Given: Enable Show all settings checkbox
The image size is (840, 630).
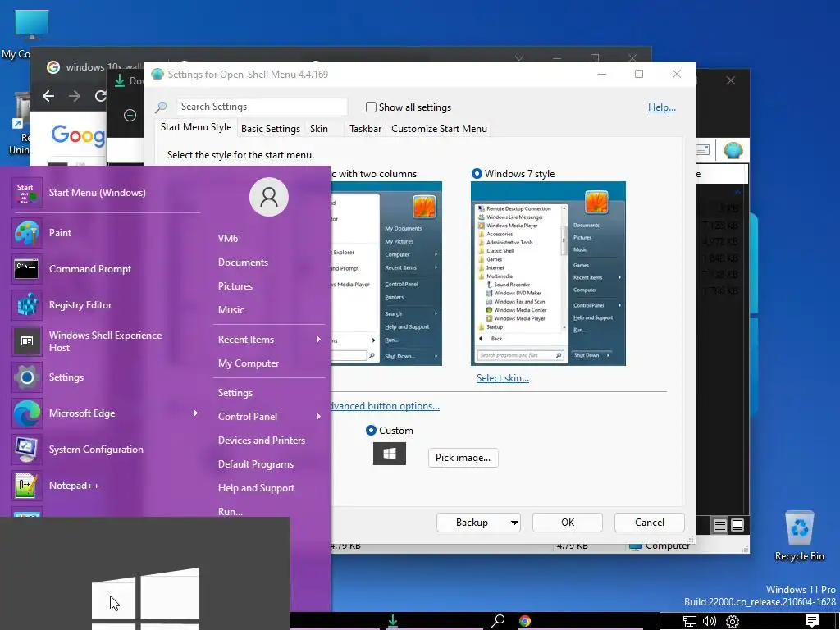Looking at the screenshot, I should [371, 107].
